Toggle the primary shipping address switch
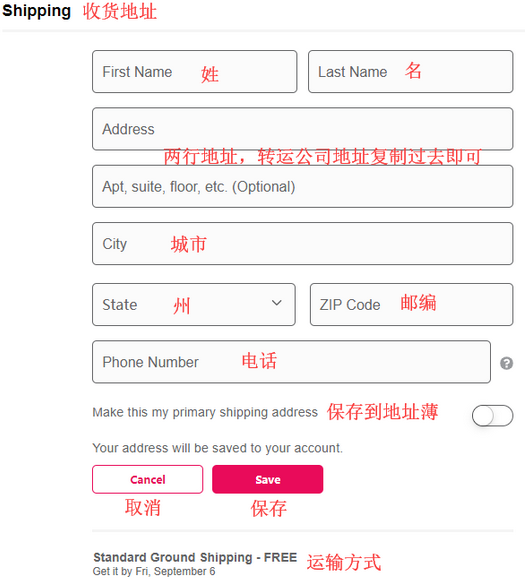The height and width of the screenshot is (583, 529). [493, 415]
